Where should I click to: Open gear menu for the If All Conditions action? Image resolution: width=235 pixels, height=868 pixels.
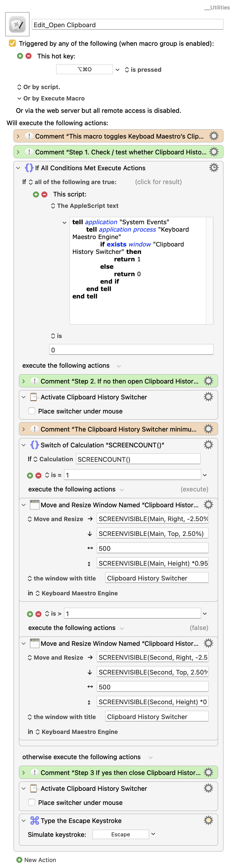[x=213, y=168]
